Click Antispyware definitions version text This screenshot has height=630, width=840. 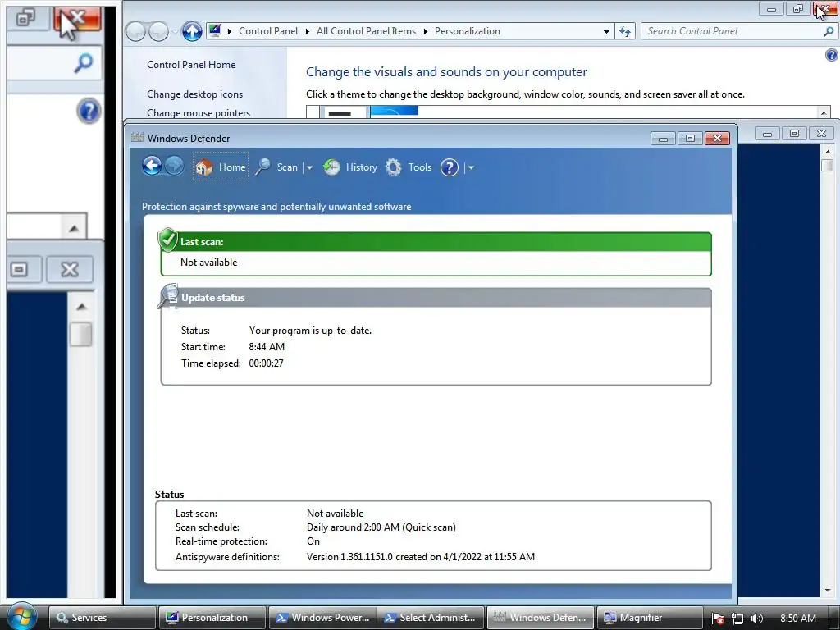click(x=421, y=557)
